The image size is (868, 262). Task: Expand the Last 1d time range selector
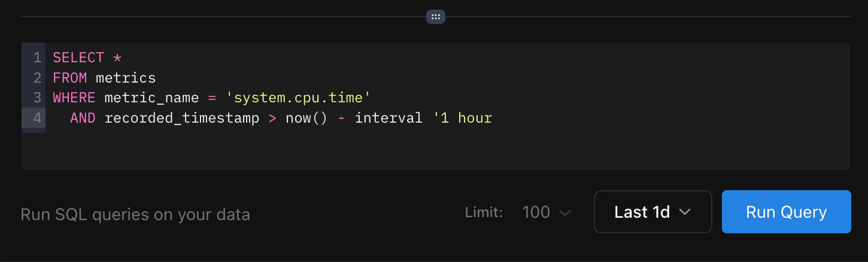652,212
